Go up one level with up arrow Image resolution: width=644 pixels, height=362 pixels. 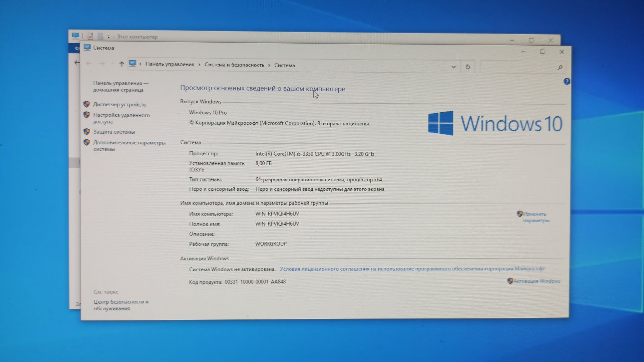point(122,64)
